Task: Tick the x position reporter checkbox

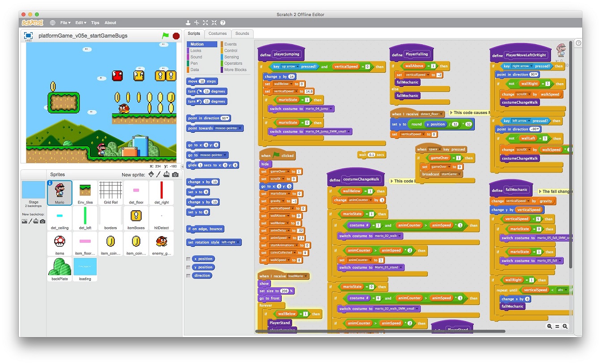Action: 188,258
